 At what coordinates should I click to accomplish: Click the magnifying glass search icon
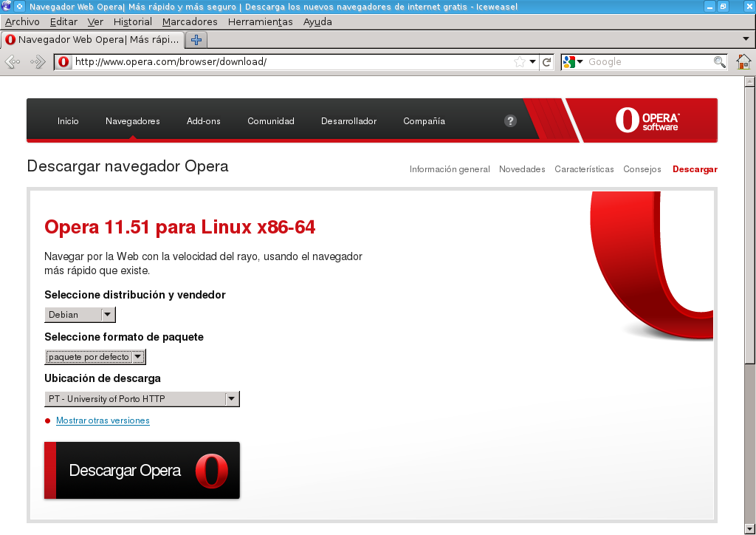[719, 62]
